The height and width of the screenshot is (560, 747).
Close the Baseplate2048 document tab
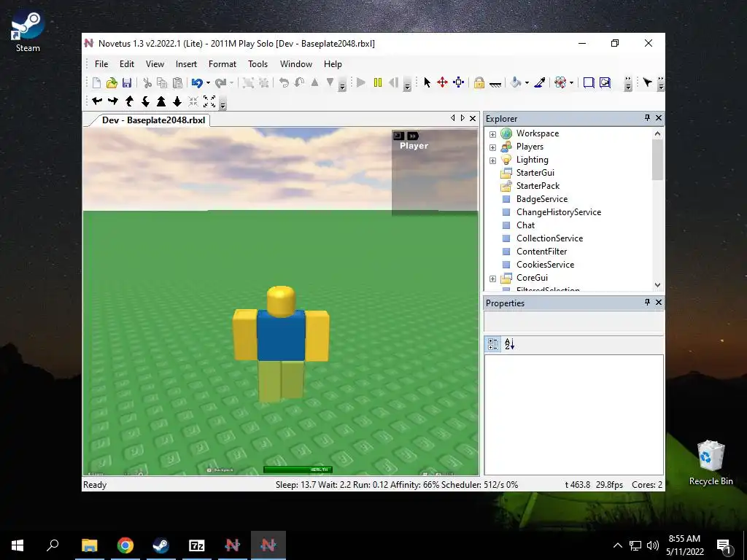tap(473, 118)
